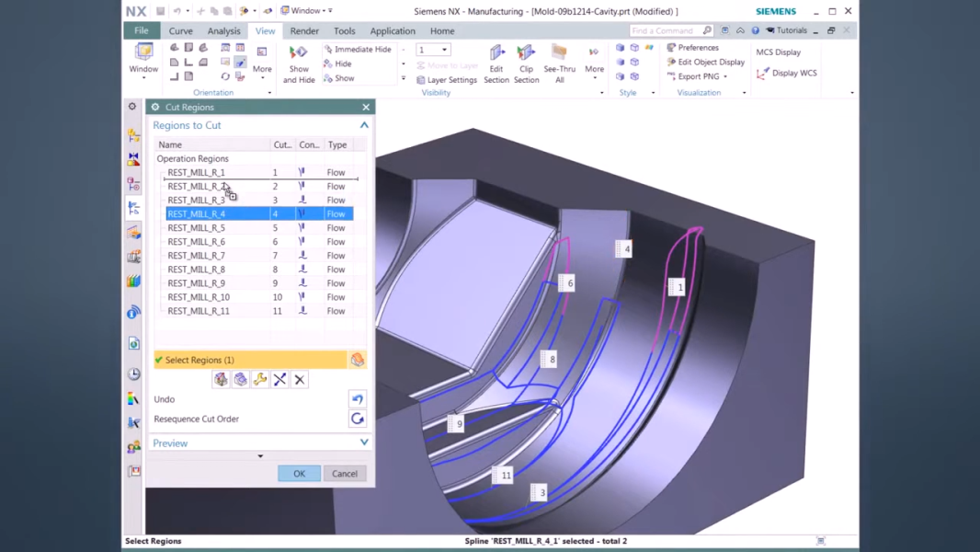Switch to the Tools tab

(x=345, y=30)
